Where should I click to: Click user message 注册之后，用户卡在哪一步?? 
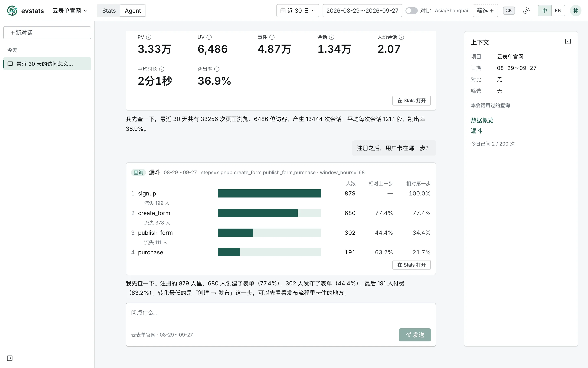pyautogui.click(x=394, y=148)
